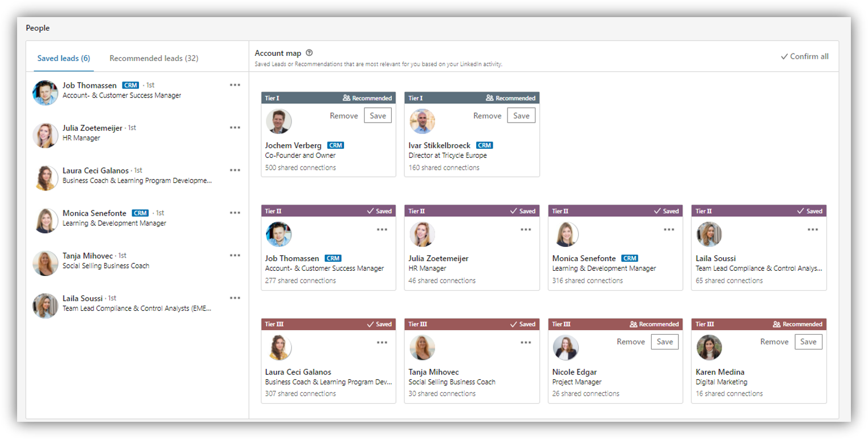Open three-dot menu on Julia Zoetemeijer card
This screenshot has width=868, height=439.
526,229
